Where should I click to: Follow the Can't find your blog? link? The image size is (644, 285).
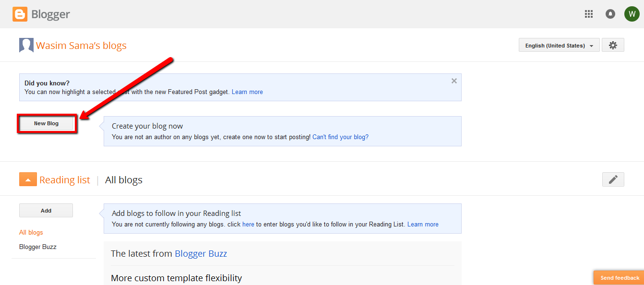pos(340,137)
